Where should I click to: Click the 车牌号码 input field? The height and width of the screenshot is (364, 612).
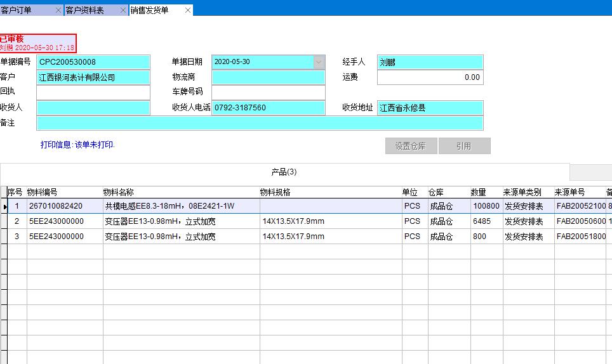(268, 93)
